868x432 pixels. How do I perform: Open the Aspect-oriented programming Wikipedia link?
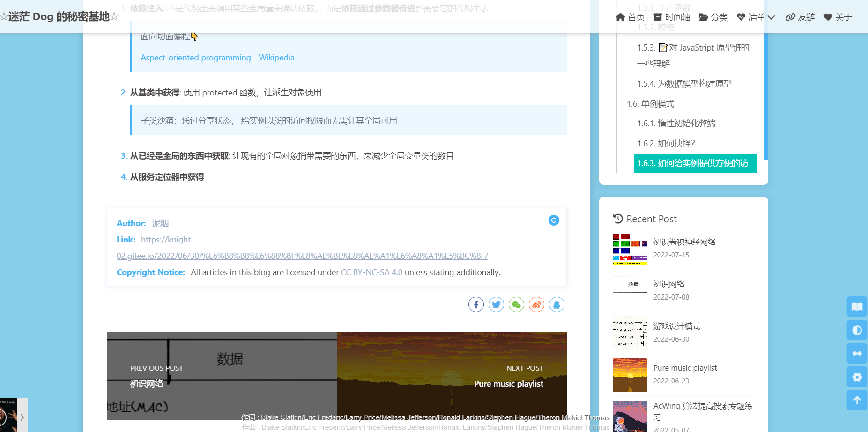217,57
